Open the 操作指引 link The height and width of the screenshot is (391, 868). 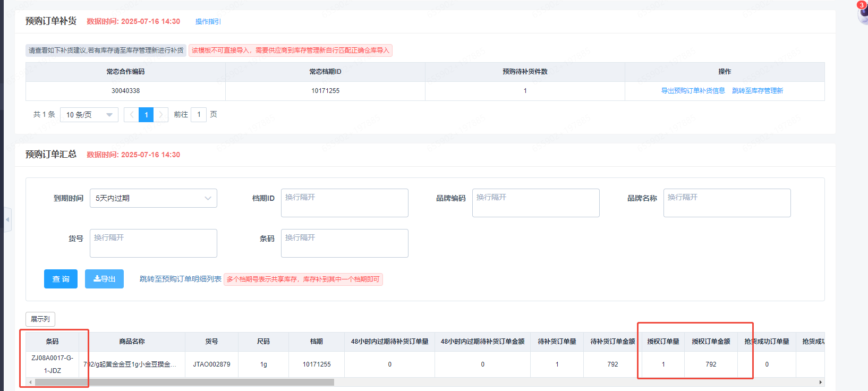tap(208, 22)
